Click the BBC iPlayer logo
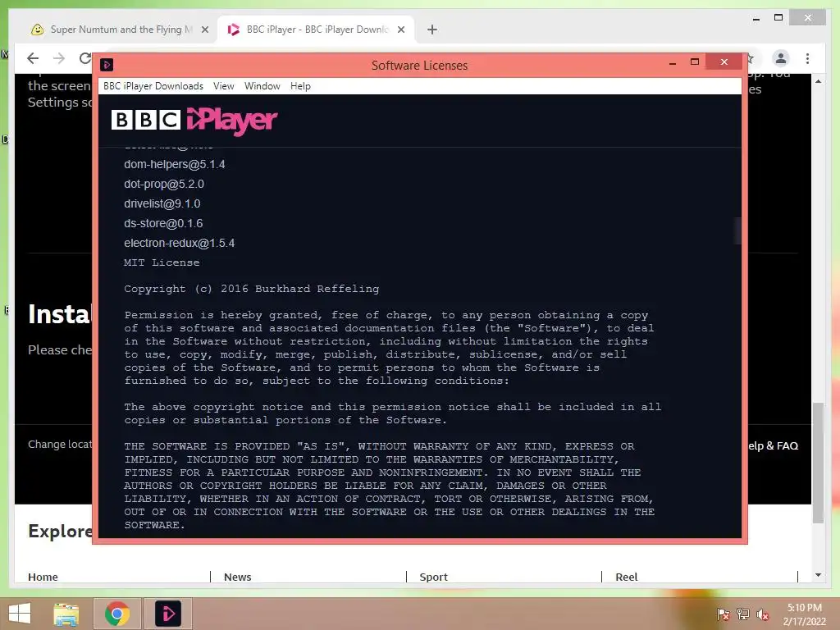This screenshot has height=630, width=840. (194, 121)
